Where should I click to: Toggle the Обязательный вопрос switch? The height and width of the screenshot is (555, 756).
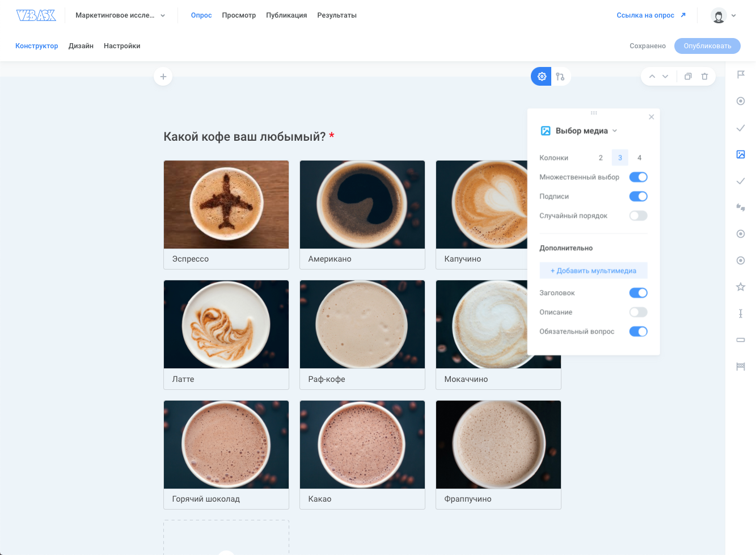click(638, 331)
